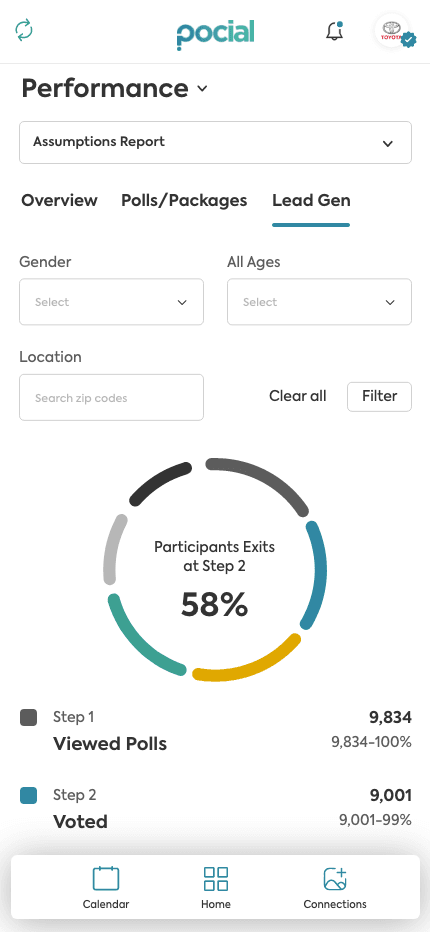The width and height of the screenshot is (430, 932).
Task: Click the refresh sync icon
Action: pos(24,30)
